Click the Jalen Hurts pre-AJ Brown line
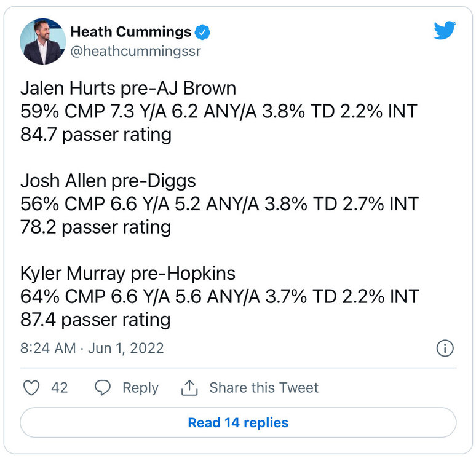The image size is (476, 461). point(128,89)
